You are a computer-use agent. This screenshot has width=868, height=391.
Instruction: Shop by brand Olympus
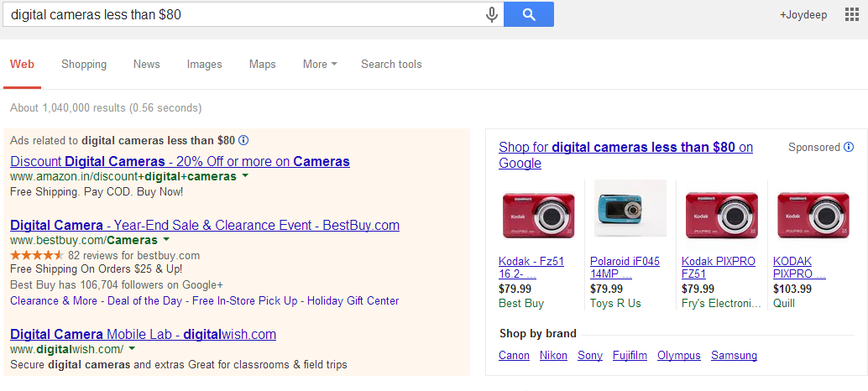click(x=678, y=355)
